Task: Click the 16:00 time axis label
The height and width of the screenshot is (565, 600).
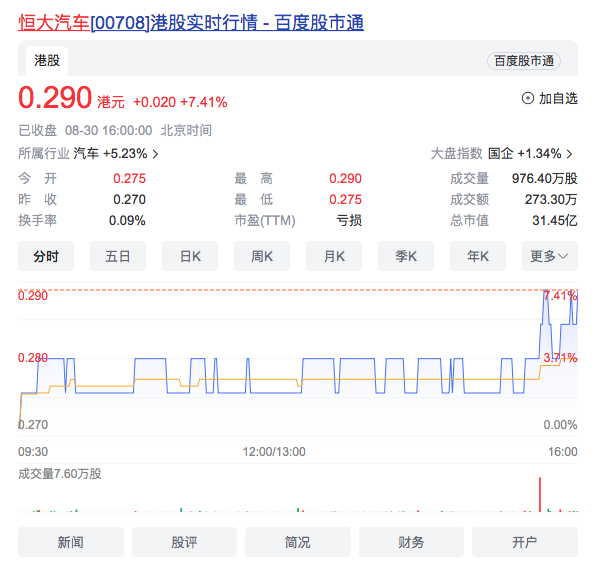Action: click(x=562, y=451)
